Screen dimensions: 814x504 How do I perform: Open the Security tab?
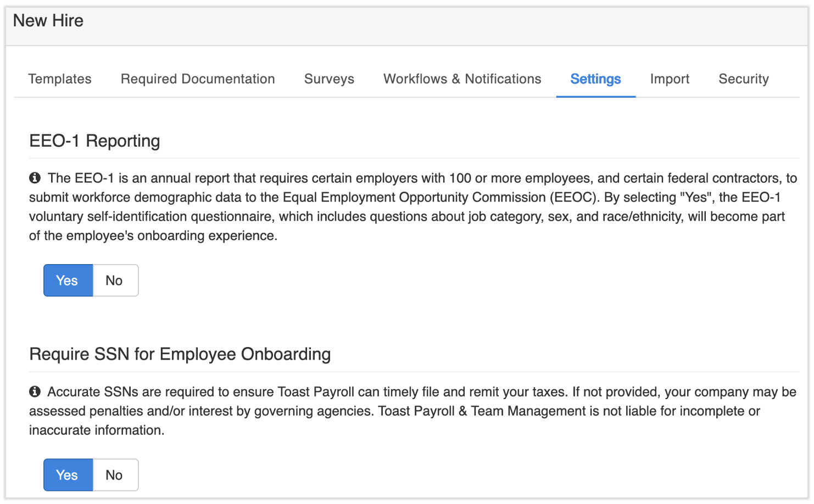click(743, 79)
